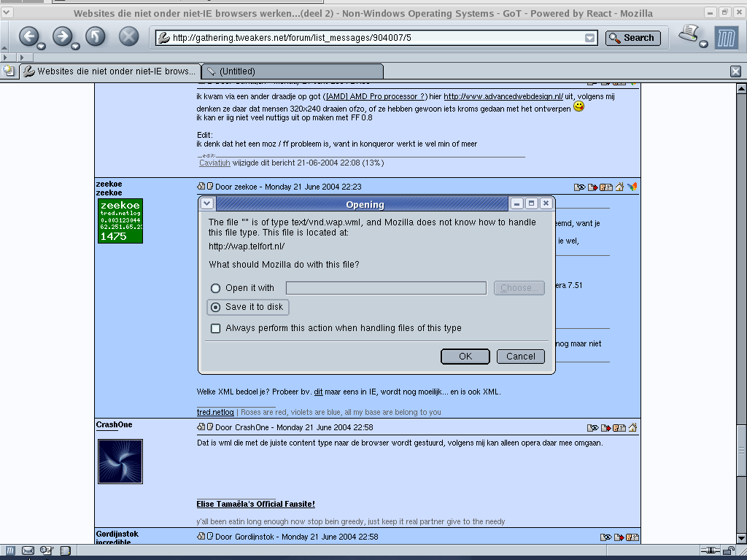Click OK in the Opening dialog
This screenshot has width=747, height=560.
point(465,357)
